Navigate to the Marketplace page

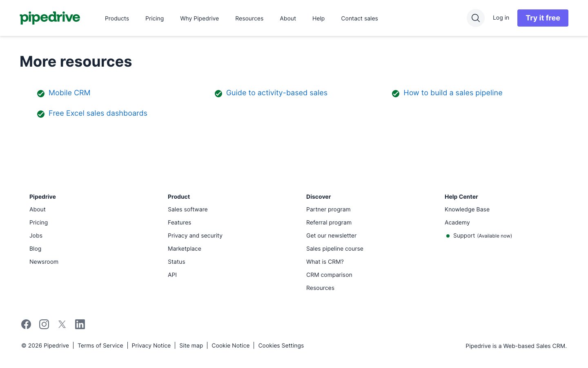click(x=184, y=249)
